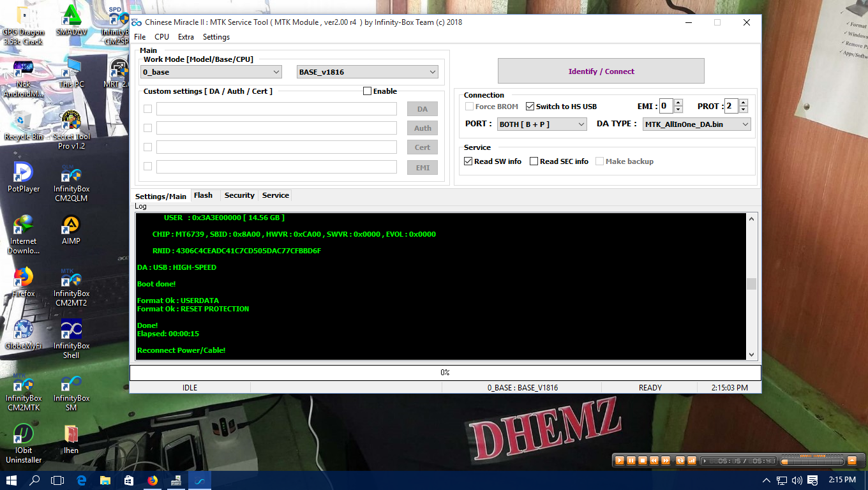Viewport: 868px width, 490px height.
Task: Click the mini player seek bar
Action: coord(811,461)
